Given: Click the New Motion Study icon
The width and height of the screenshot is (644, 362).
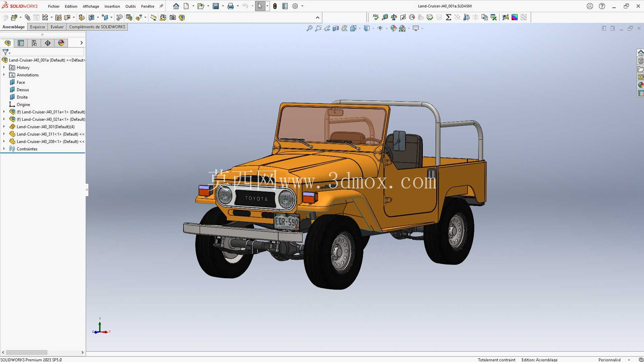Looking at the screenshot, I should click(x=119, y=17).
